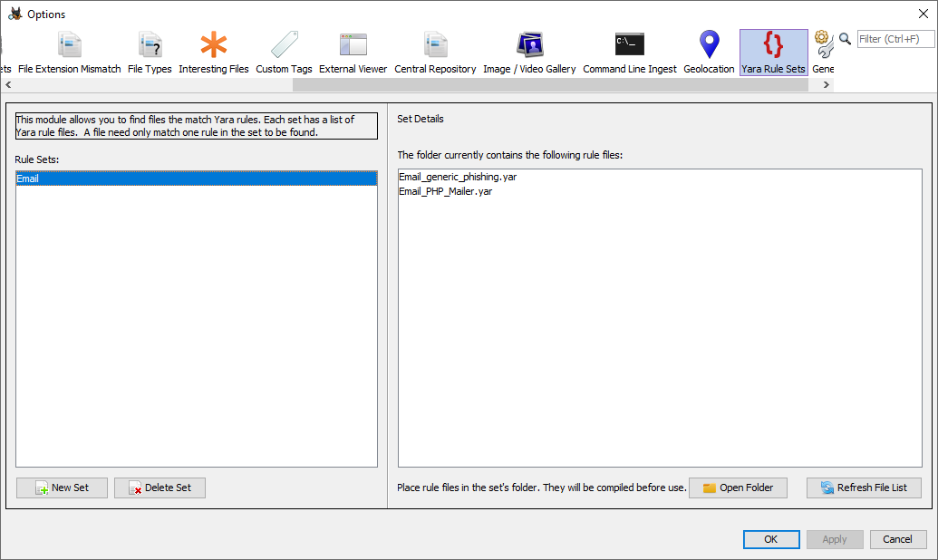This screenshot has width=938, height=560.
Task: Open the File Extension Mismatch options
Action: (70, 53)
